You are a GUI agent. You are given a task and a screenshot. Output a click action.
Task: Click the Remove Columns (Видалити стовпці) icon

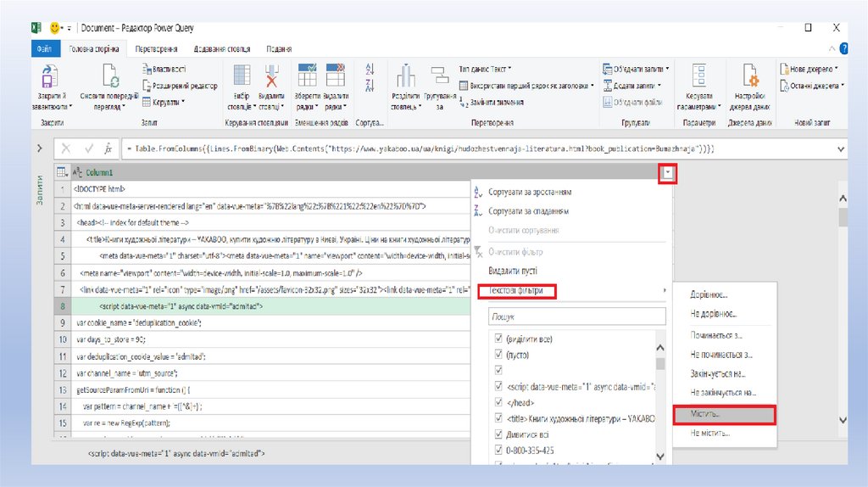click(x=271, y=79)
